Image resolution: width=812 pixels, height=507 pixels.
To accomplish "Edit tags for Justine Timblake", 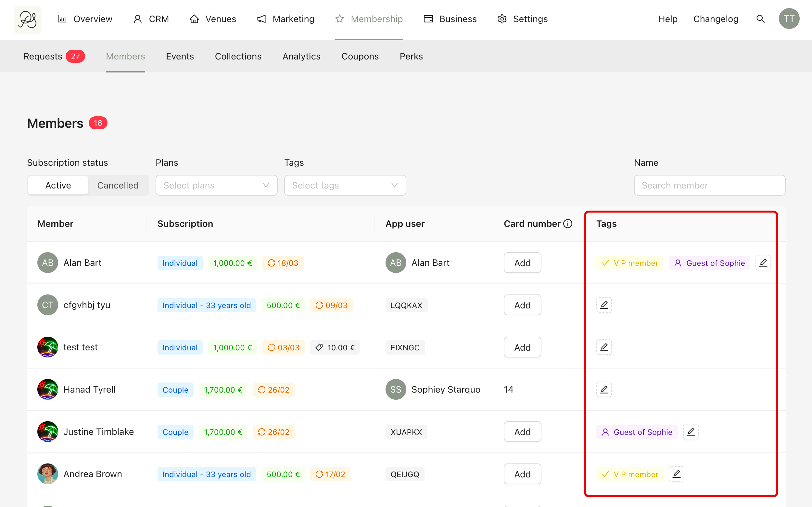I will pyautogui.click(x=691, y=432).
